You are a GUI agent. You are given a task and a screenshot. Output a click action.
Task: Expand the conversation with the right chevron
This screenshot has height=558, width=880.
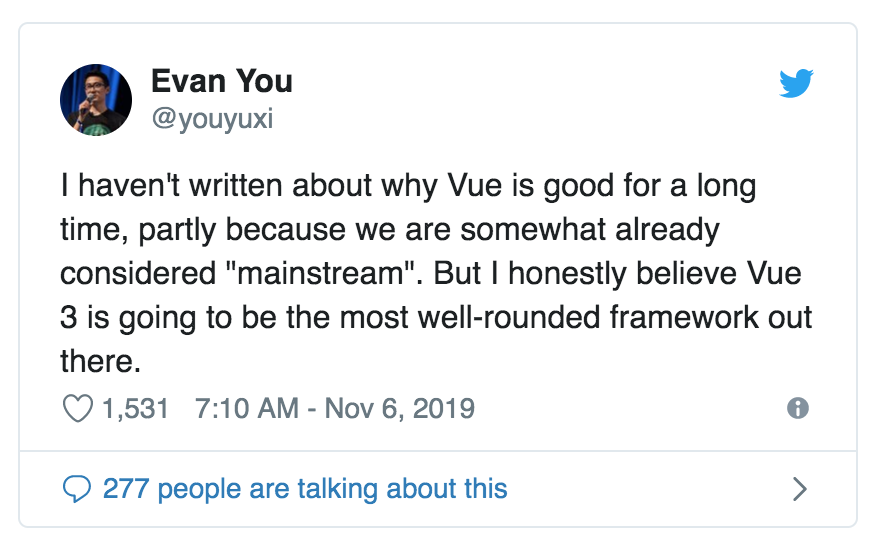click(x=799, y=489)
